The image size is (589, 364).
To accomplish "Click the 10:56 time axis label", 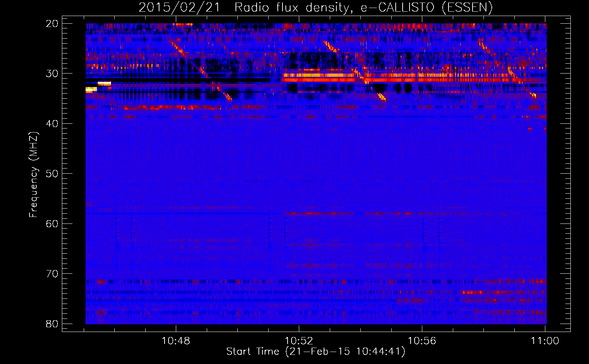I will tap(422, 341).
